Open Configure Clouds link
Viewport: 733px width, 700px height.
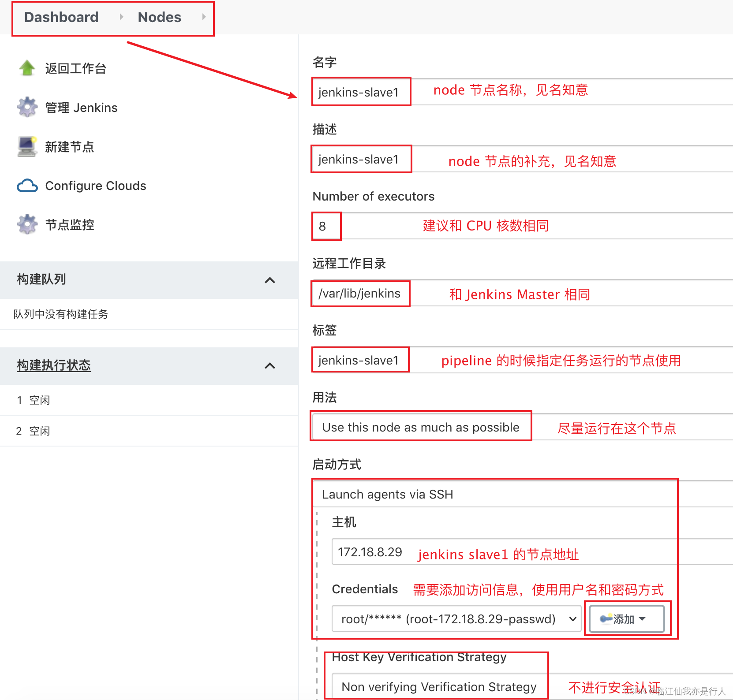click(x=96, y=186)
